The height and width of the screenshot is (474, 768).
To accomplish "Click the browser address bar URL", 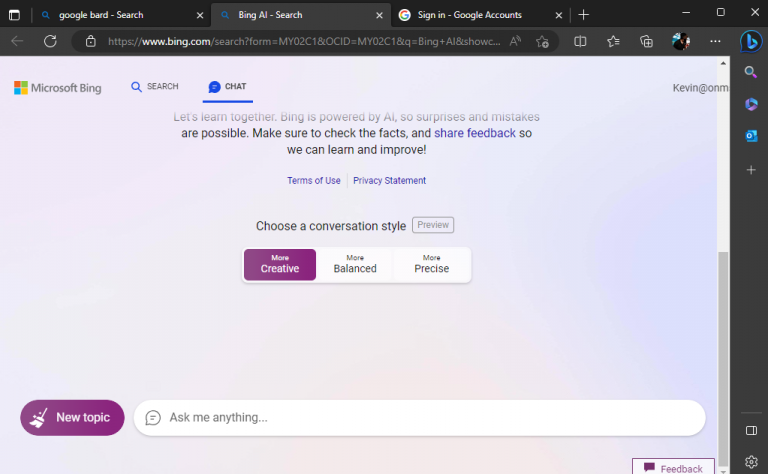I will [x=304, y=41].
